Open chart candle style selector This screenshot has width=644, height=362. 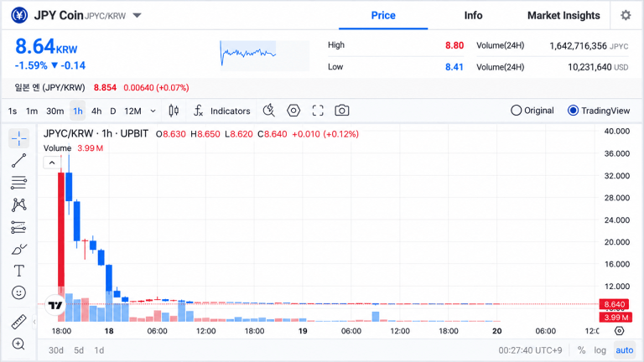(174, 111)
